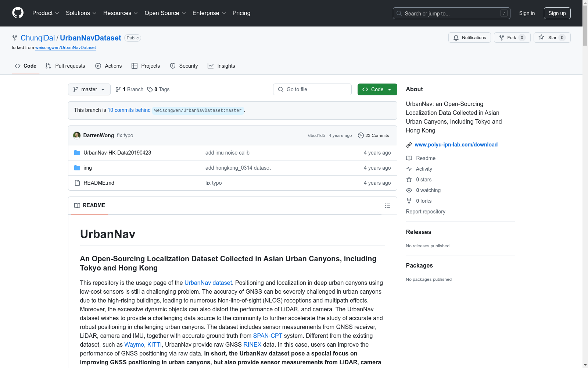
Task: Click the Packages heading link
Action: coord(419,265)
